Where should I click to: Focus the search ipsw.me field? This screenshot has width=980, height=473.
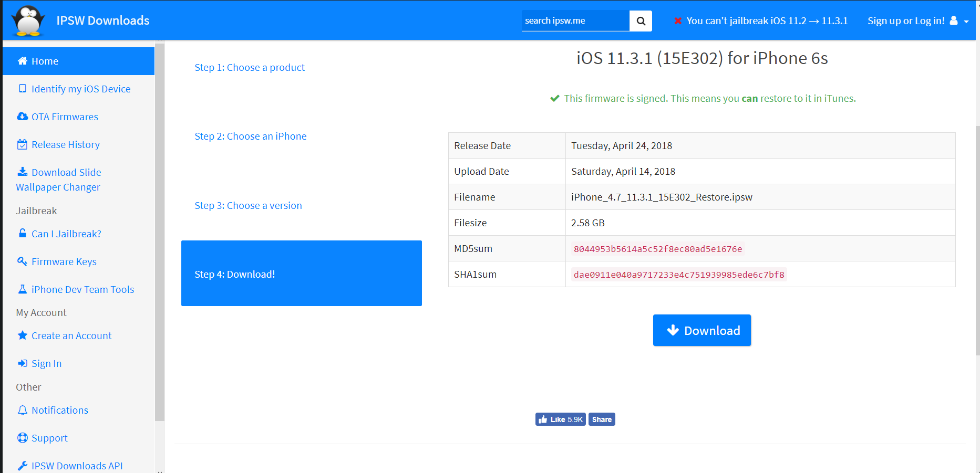575,20
